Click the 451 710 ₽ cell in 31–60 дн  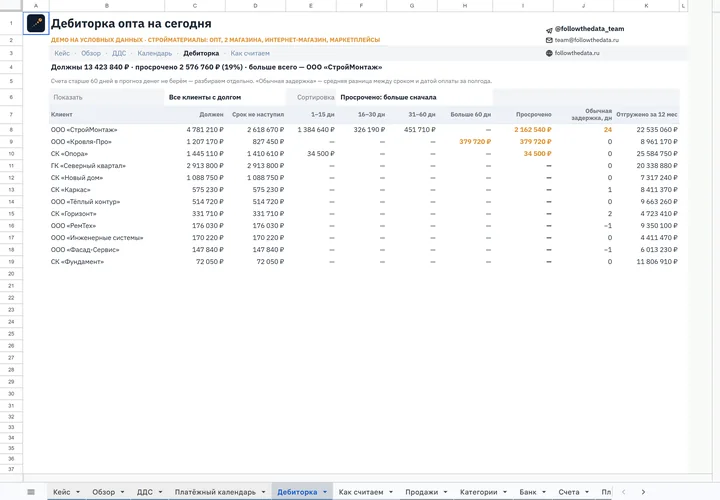coord(412,129)
